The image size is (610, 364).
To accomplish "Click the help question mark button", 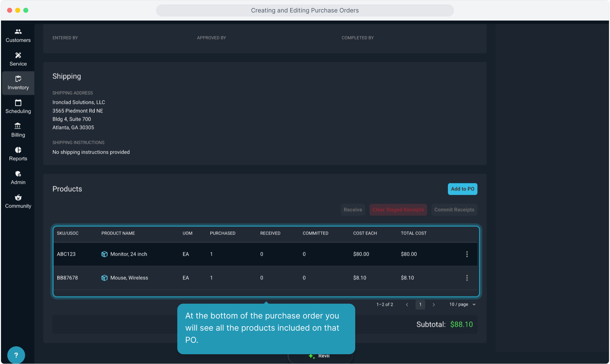I will coord(16,355).
